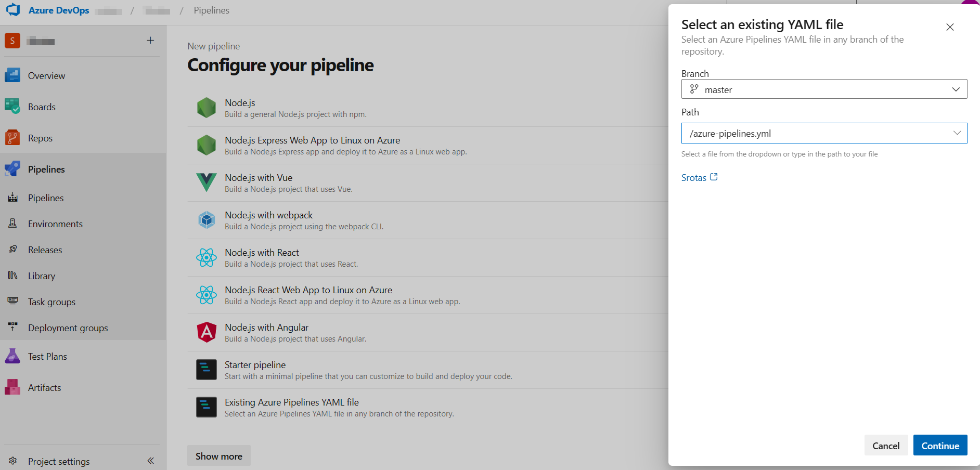Collapse the sidebar with double chevron icon

click(151, 461)
